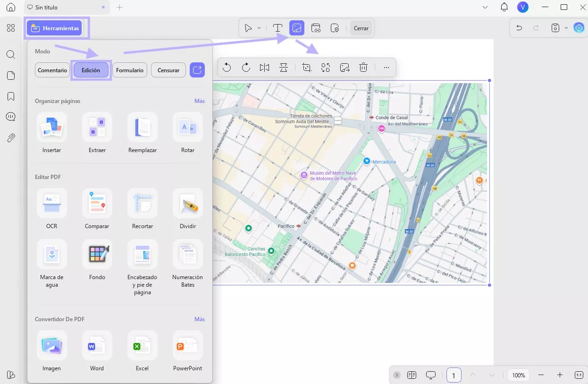Open more image options ellipsis

[x=386, y=68]
